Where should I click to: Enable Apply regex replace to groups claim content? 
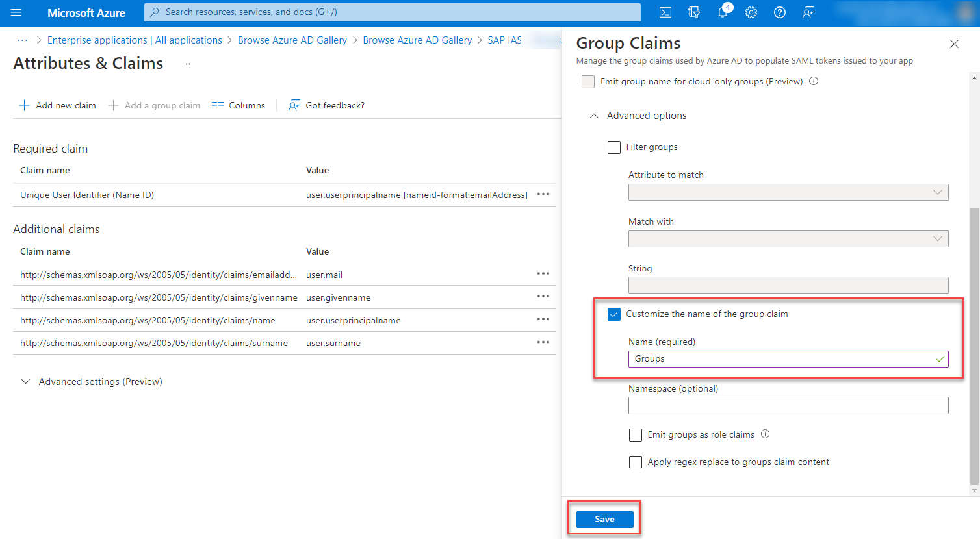pyautogui.click(x=636, y=462)
